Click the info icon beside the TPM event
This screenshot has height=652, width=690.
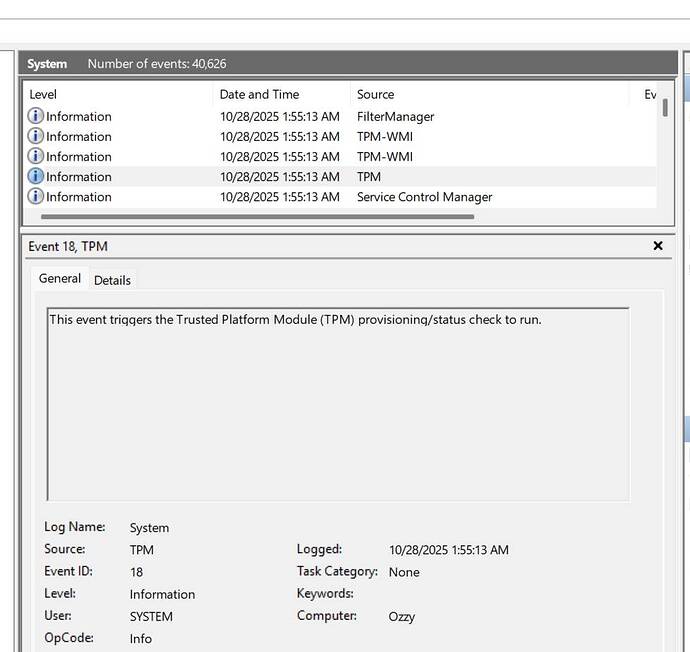36,176
